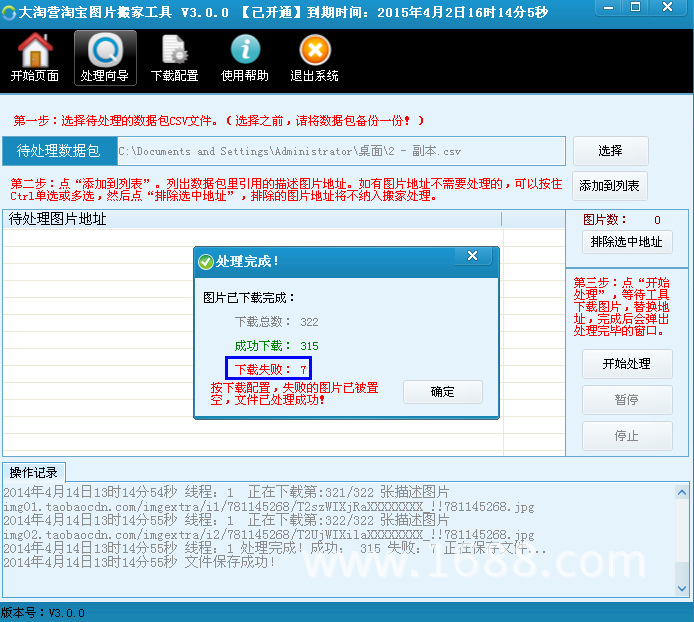Click the CSV file path input field
This screenshot has width=694, height=622.
click(341, 151)
